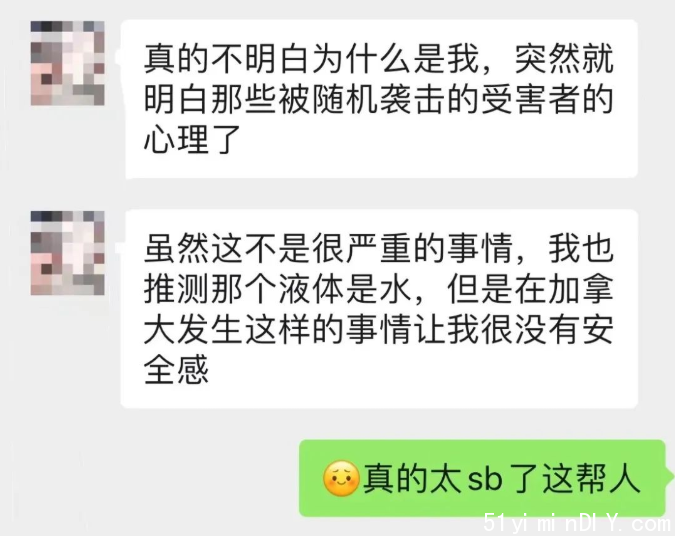Select the first received message bubble

pyautogui.click(x=379, y=99)
